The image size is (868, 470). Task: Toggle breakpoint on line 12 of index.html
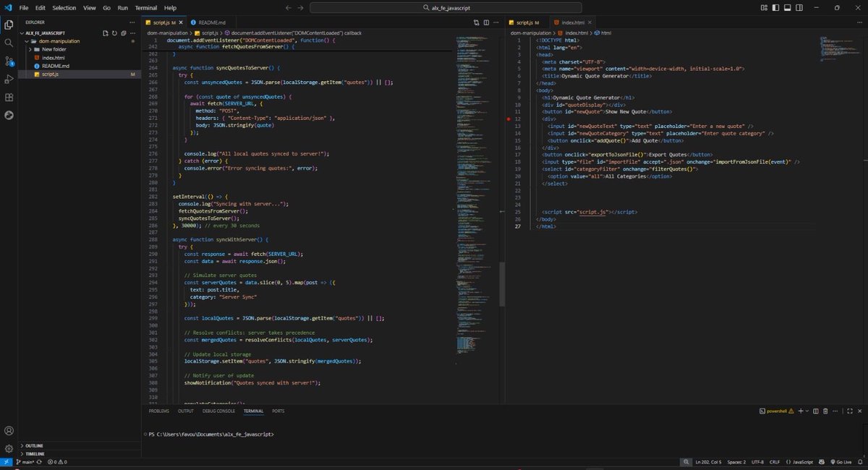[x=509, y=119]
